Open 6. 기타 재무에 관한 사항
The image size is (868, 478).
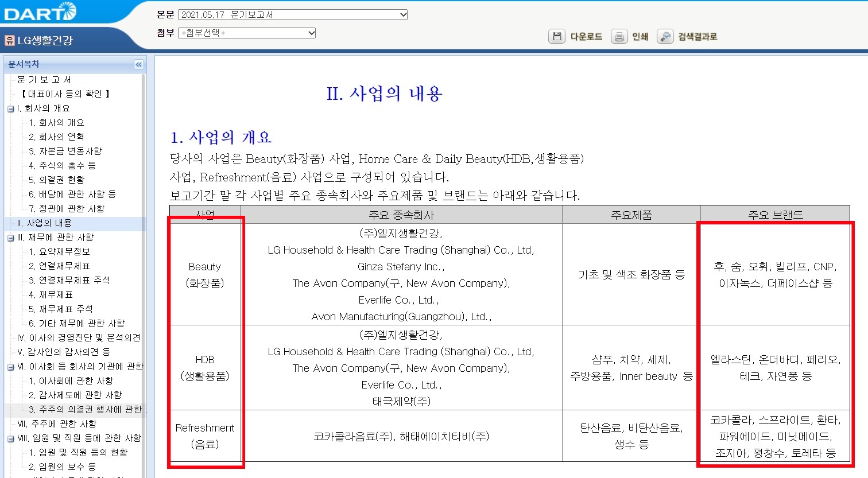(x=76, y=323)
